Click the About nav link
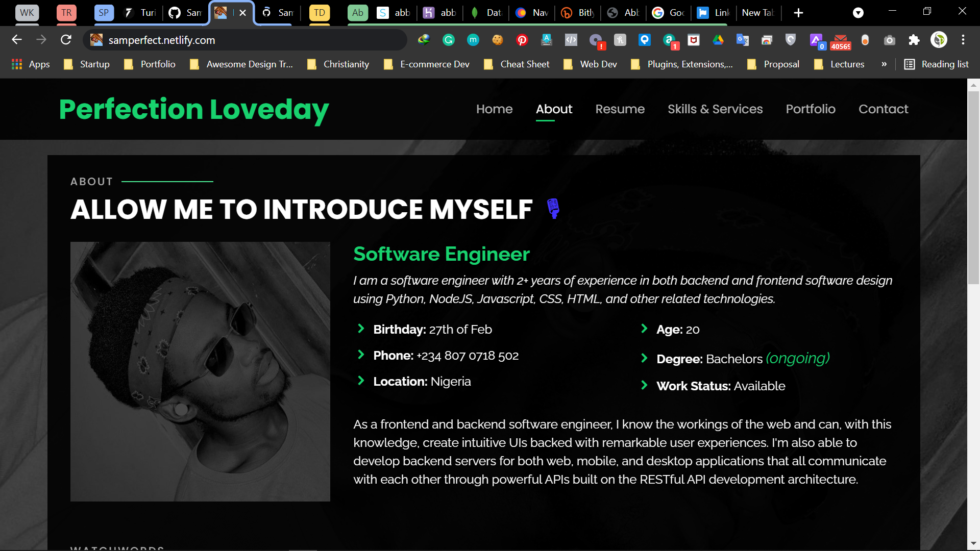This screenshot has height=551, width=980. coord(554,109)
